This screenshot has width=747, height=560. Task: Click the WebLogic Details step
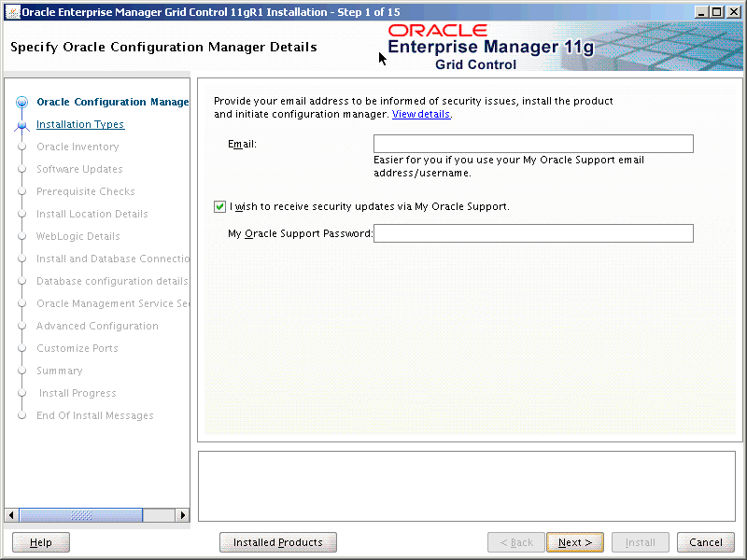pos(78,236)
